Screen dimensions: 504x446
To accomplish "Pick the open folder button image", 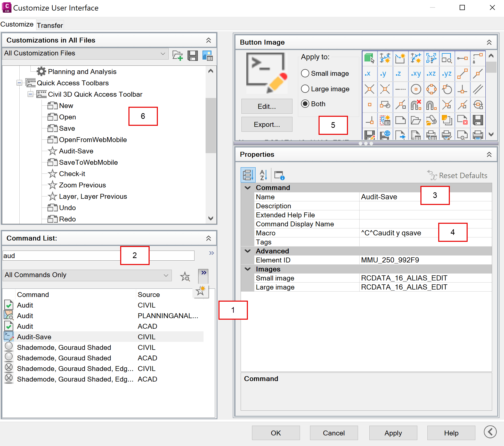I will click(x=416, y=120).
